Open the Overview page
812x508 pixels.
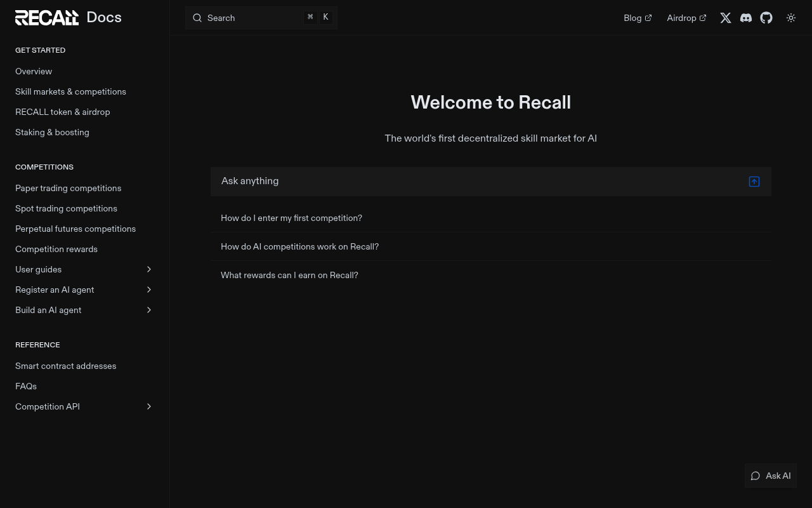34,71
